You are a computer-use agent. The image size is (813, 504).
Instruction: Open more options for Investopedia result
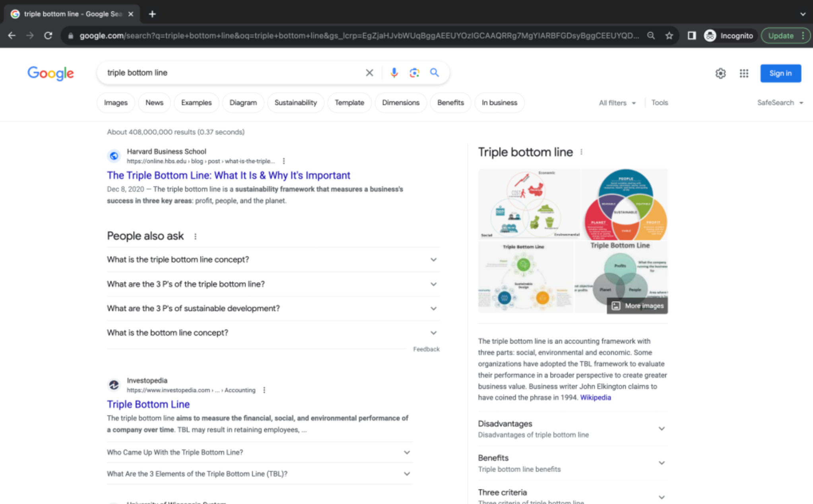tap(264, 390)
